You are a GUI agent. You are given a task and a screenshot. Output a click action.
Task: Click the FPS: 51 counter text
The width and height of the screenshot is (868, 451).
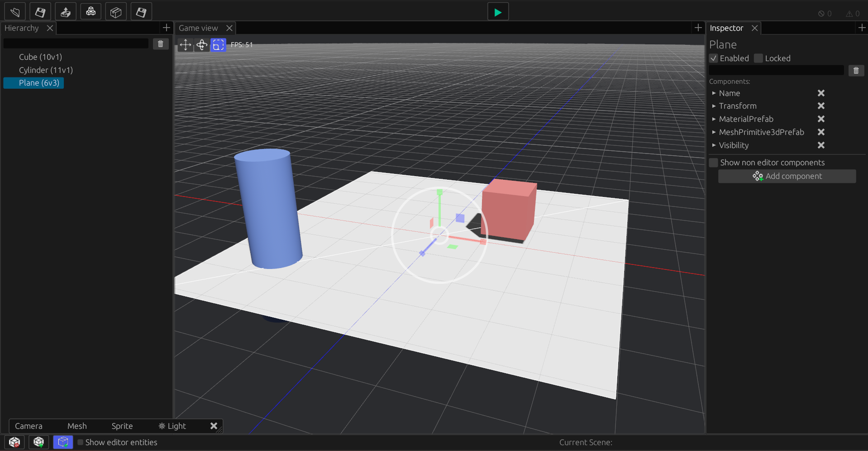point(242,45)
